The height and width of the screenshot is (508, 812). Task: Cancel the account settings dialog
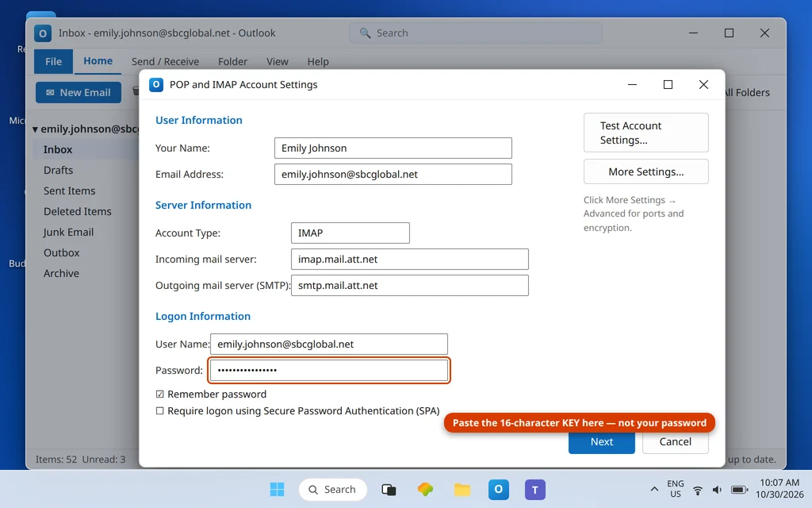[x=675, y=441]
